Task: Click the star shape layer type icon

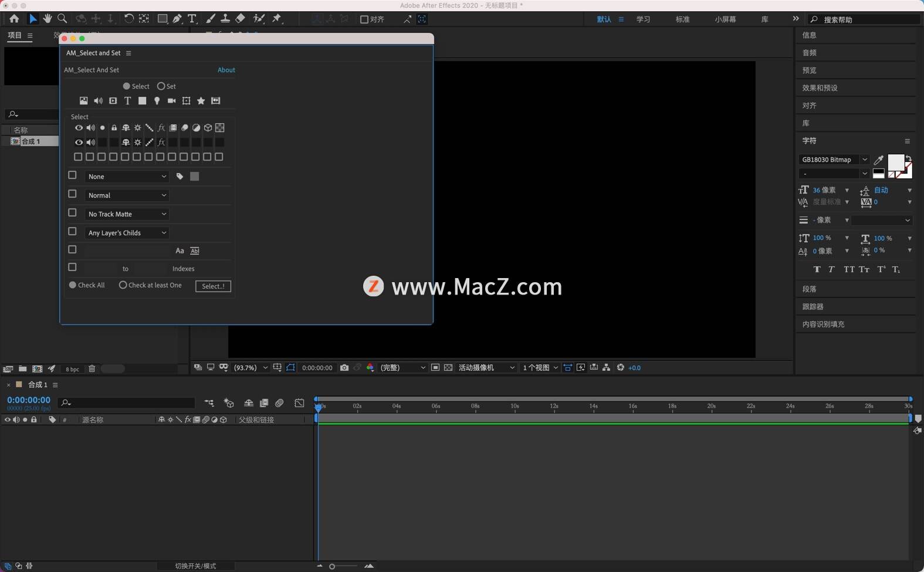Action: tap(201, 101)
